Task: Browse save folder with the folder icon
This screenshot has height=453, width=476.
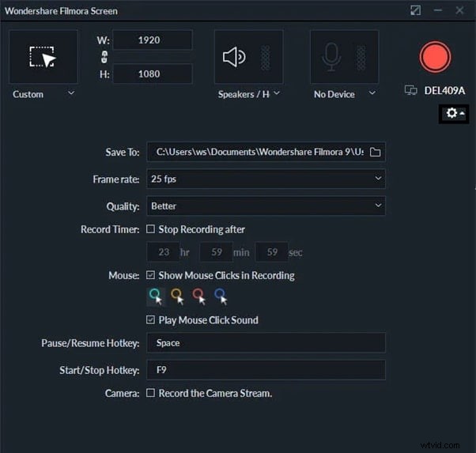Action: pos(376,152)
